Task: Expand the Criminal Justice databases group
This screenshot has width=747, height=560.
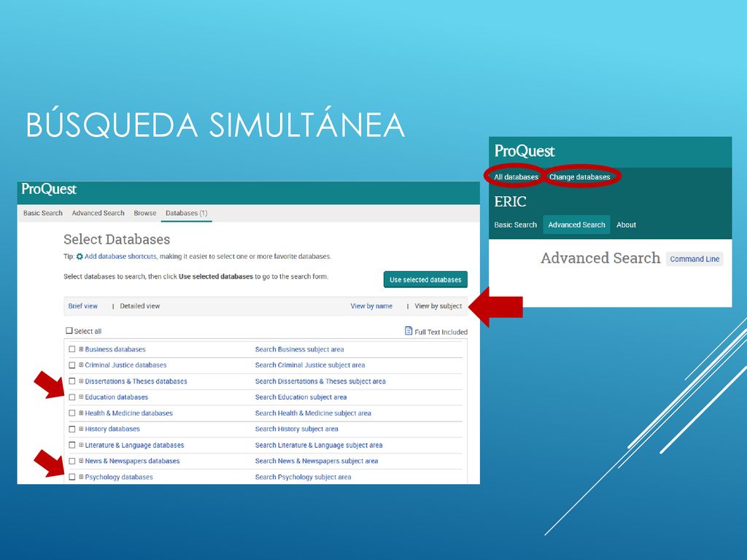Action: coord(81,365)
